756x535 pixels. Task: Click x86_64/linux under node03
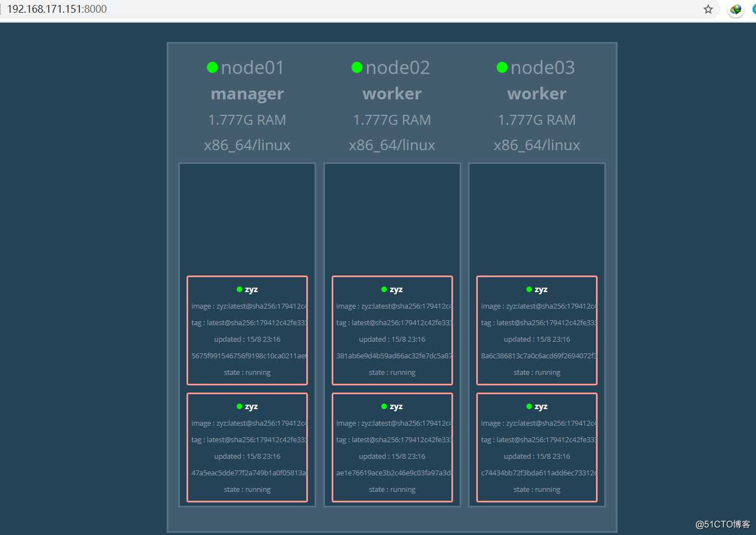pyautogui.click(x=537, y=145)
